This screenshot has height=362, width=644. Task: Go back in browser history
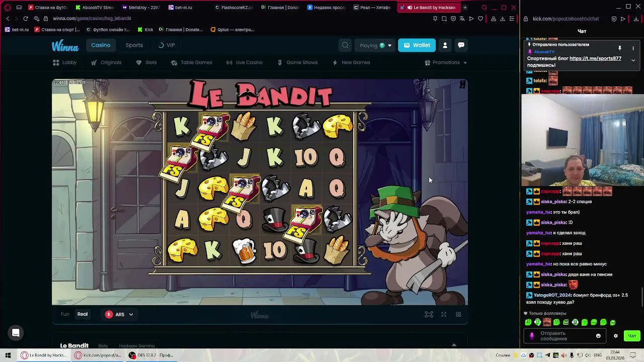tap(8, 19)
